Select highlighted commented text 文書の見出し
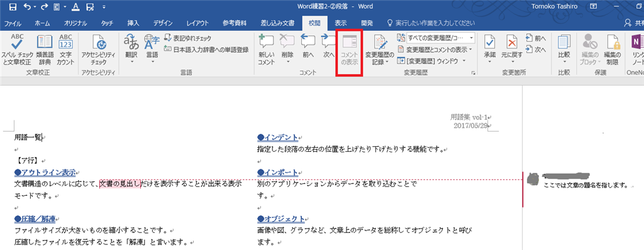The width and height of the screenshot is (644, 250). tap(120, 183)
